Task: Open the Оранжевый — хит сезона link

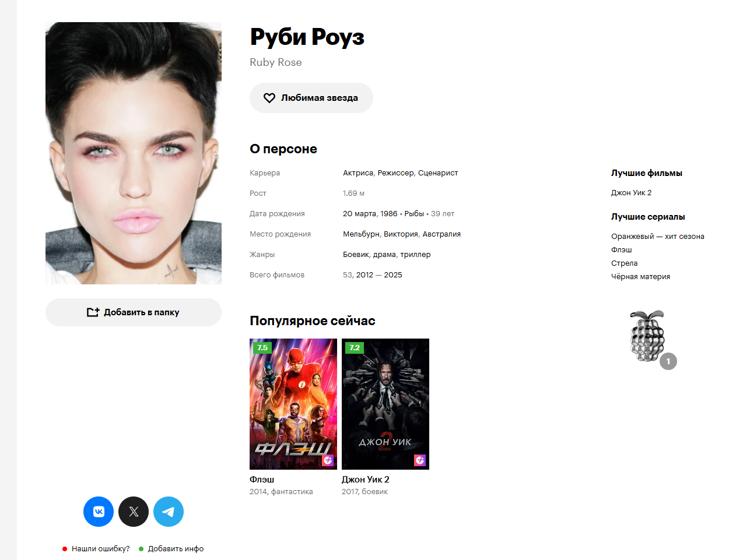Action: click(658, 237)
